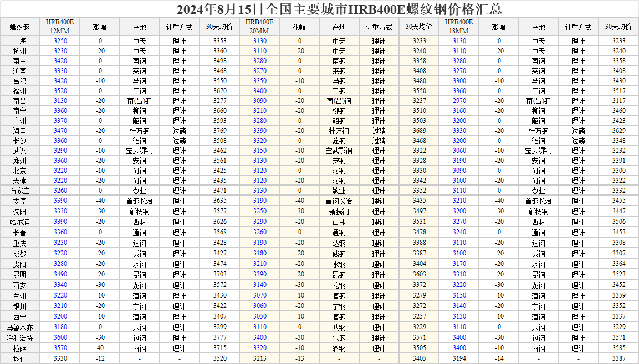This screenshot has width=639, height=364.
Task: Click 12MM price 3570 in 拉萨 row
Action: pyautogui.click(x=60, y=348)
